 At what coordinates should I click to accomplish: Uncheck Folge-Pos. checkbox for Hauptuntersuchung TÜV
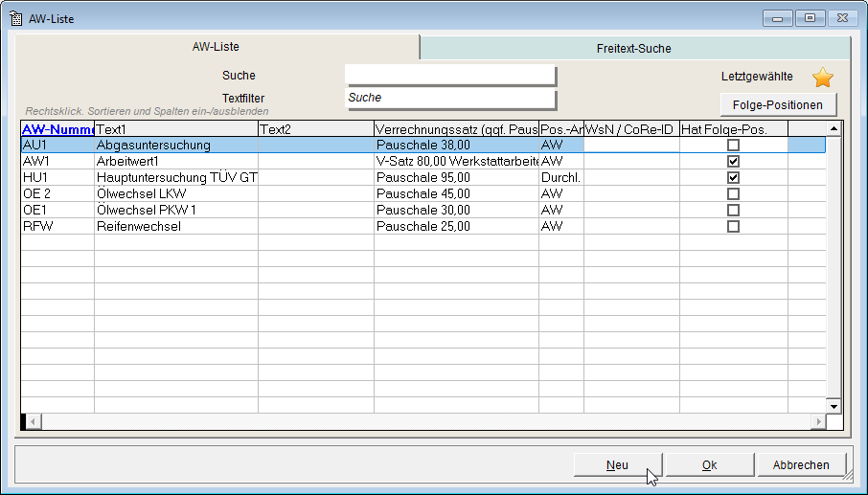(733, 177)
